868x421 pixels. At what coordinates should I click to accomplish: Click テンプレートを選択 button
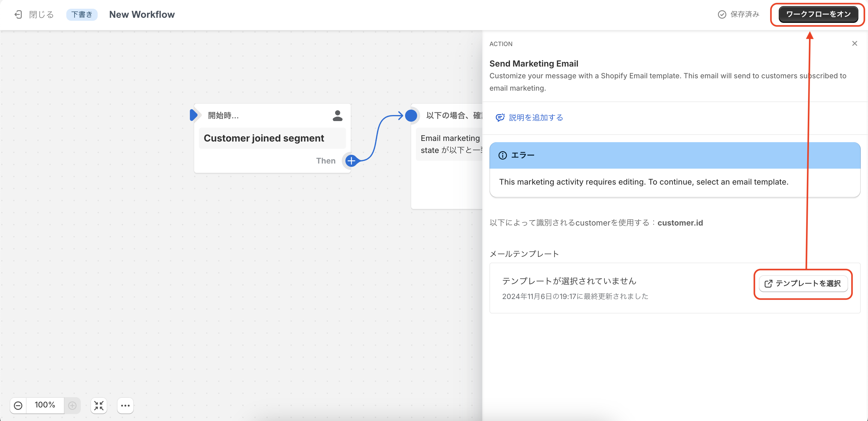(803, 283)
